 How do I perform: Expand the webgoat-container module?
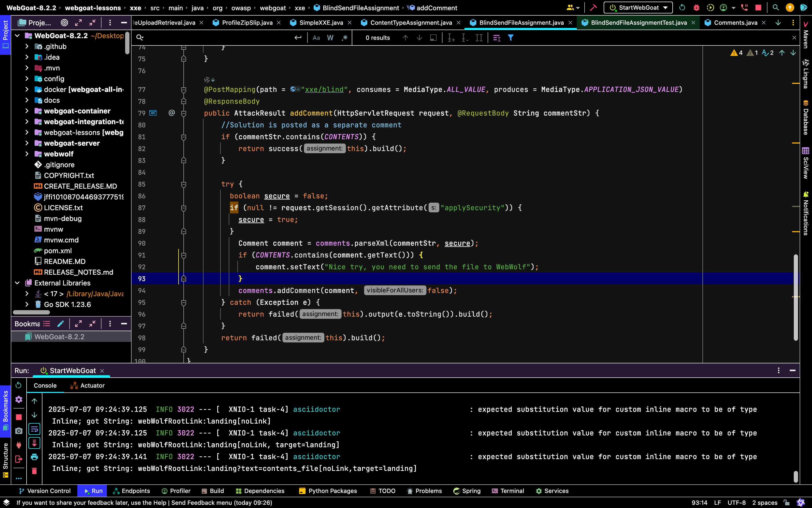[x=27, y=111]
